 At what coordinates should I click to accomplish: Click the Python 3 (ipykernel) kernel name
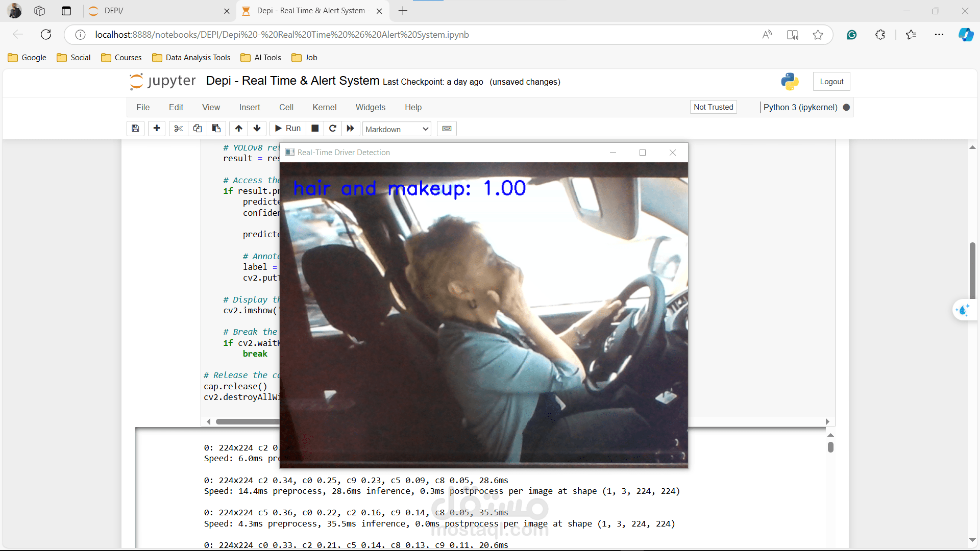[800, 107]
